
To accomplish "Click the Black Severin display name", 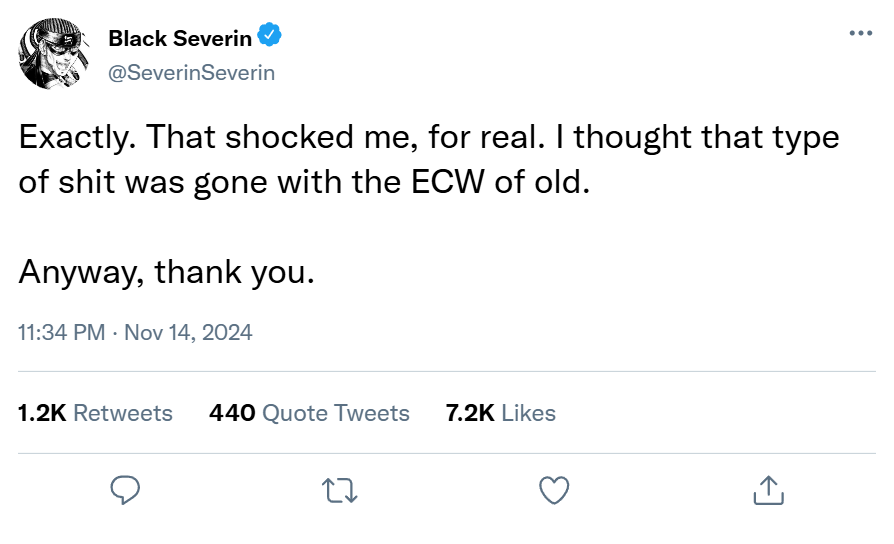I will point(180,38).
